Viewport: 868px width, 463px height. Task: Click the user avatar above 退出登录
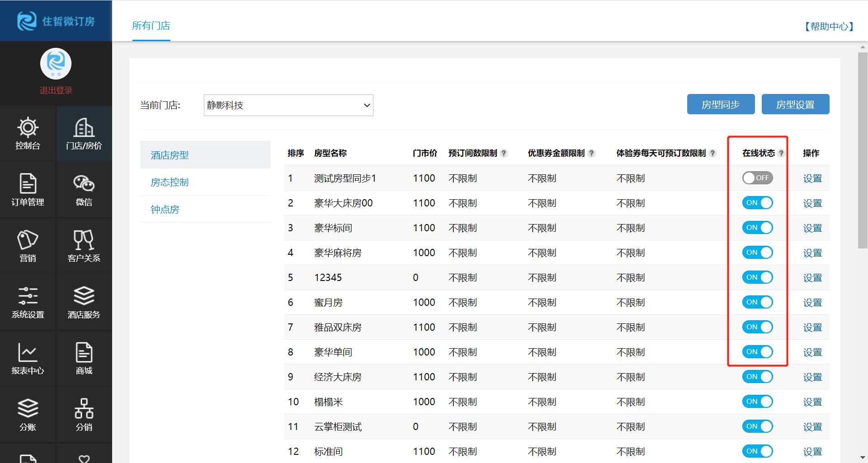click(x=56, y=64)
